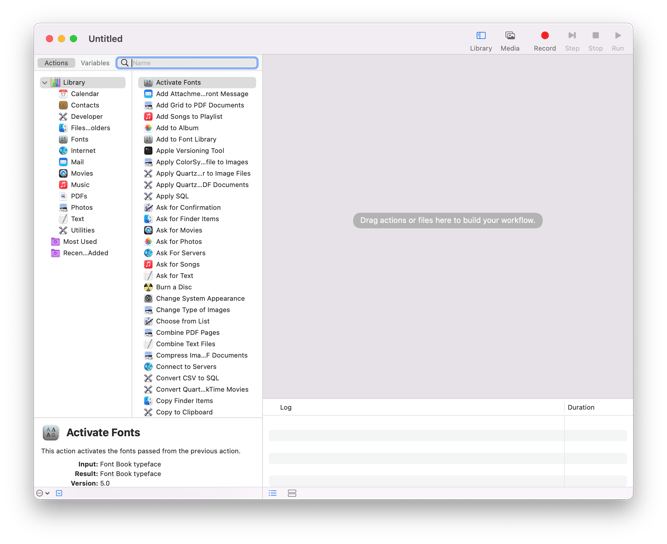The height and width of the screenshot is (544, 667).
Task: Select the Change System Appearance action
Action: pos(200,299)
